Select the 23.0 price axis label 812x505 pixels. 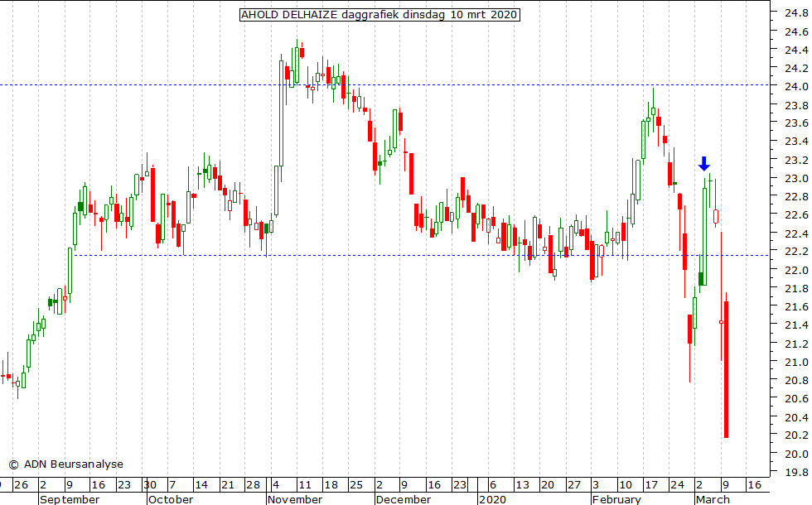[x=796, y=179]
